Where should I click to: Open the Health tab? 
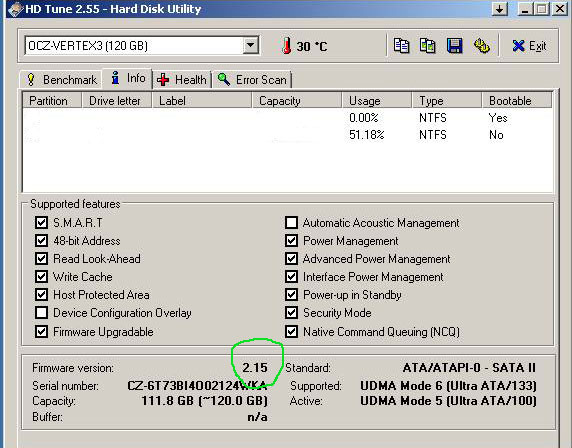pyautogui.click(x=182, y=80)
